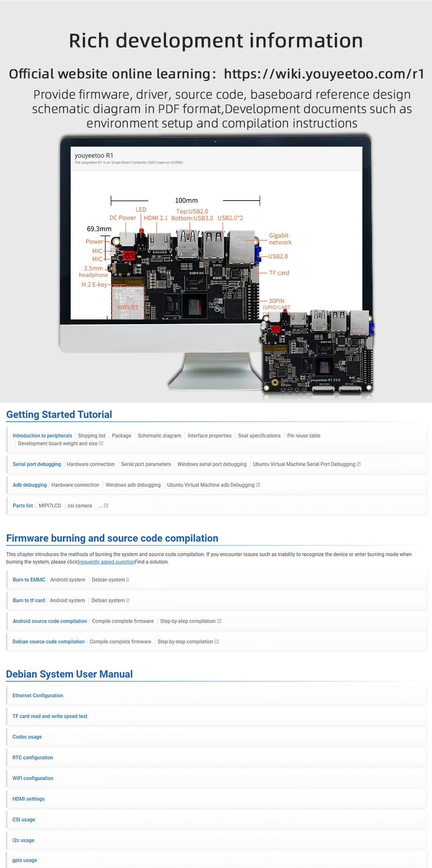This screenshot has height=868, width=432.
Task: Click youyeetoo R1 title on monitor screen
Action: point(94,156)
